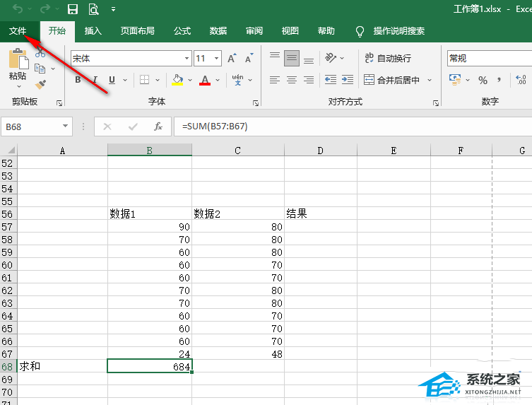The width and height of the screenshot is (532, 405).
Task: Apply the red font color A
Action: (205, 80)
